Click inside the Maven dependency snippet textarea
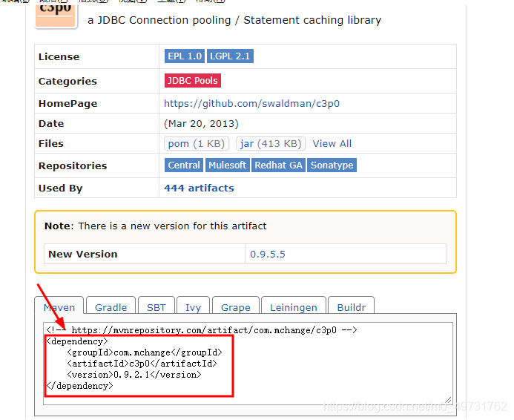Image resolution: width=514 pixels, height=420 pixels. (x=248, y=364)
